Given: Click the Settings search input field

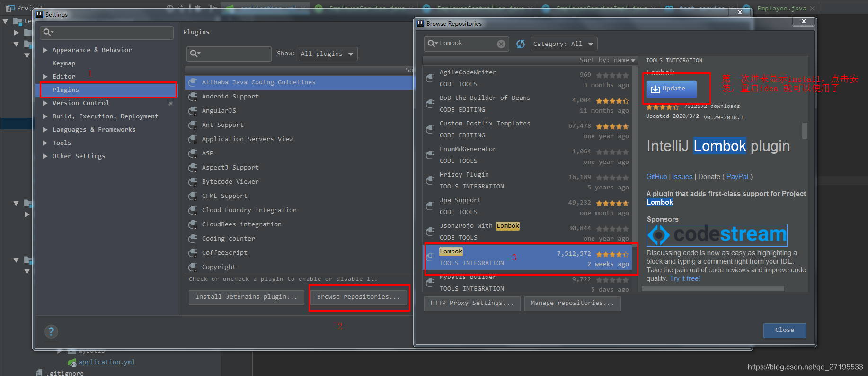Looking at the screenshot, I should click(x=107, y=32).
